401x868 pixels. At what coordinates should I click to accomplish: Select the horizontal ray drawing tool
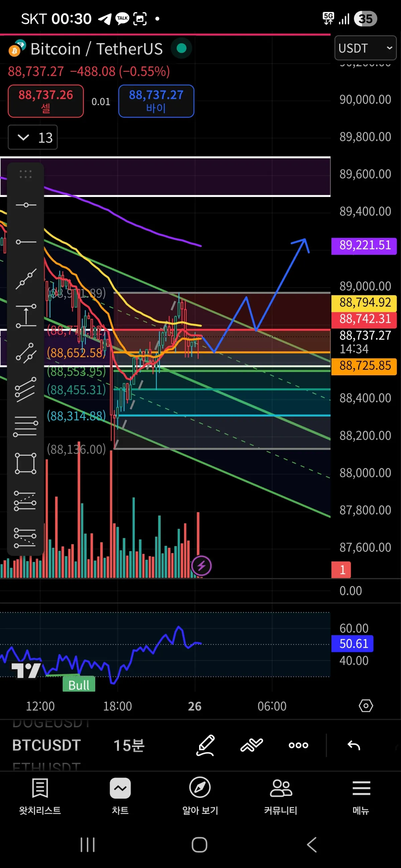pyautogui.click(x=26, y=242)
